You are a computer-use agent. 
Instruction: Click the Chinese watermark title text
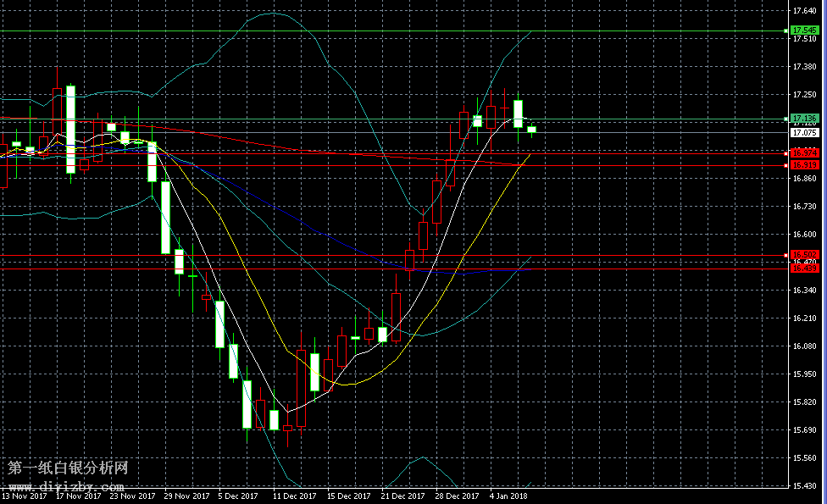[68, 468]
